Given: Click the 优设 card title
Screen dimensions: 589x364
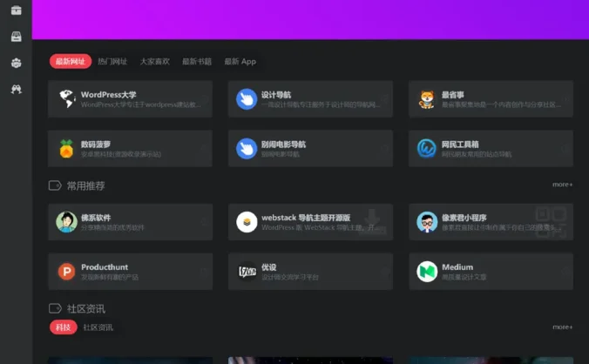Looking at the screenshot, I should [269, 266].
